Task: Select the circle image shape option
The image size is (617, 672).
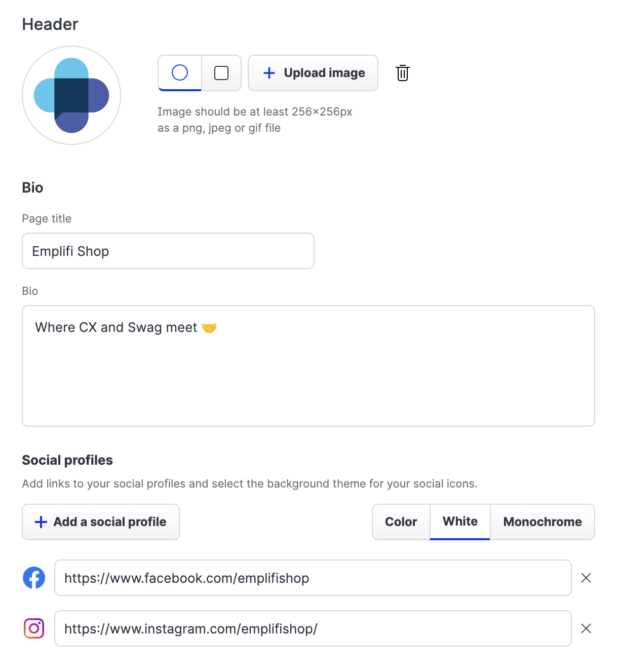Action: (x=180, y=73)
